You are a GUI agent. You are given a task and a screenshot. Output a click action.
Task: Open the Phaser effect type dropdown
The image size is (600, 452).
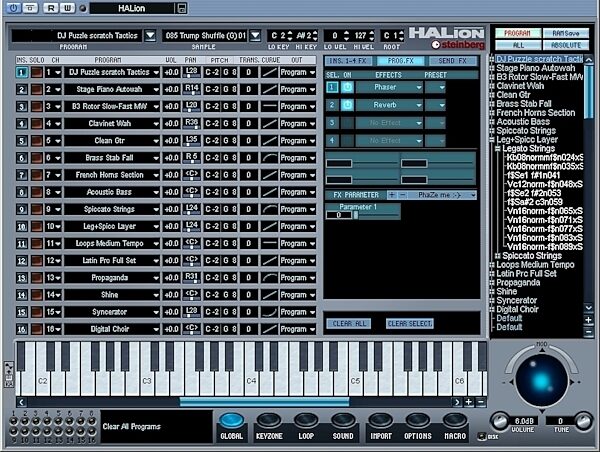[419, 87]
